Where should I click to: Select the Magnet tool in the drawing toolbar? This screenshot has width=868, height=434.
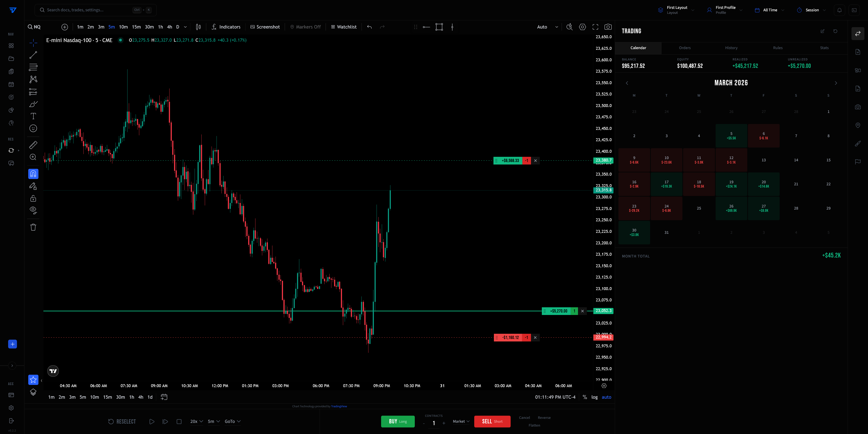tap(33, 174)
